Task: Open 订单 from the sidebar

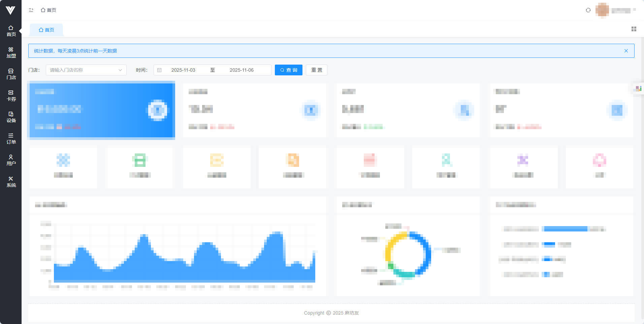Action: (x=11, y=139)
